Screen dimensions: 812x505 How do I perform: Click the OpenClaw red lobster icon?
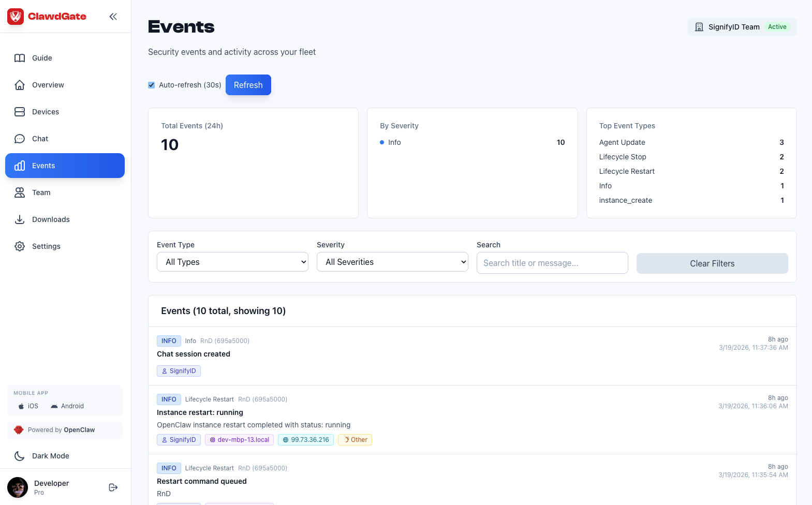[19, 430]
